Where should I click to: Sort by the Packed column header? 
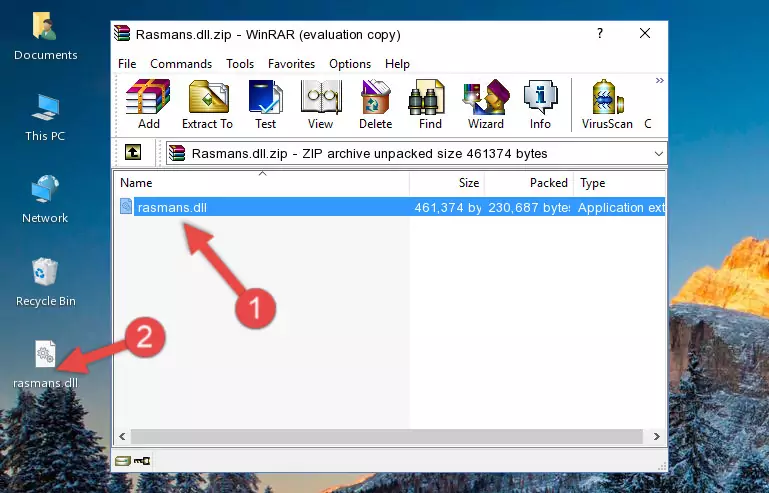pyautogui.click(x=529, y=183)
